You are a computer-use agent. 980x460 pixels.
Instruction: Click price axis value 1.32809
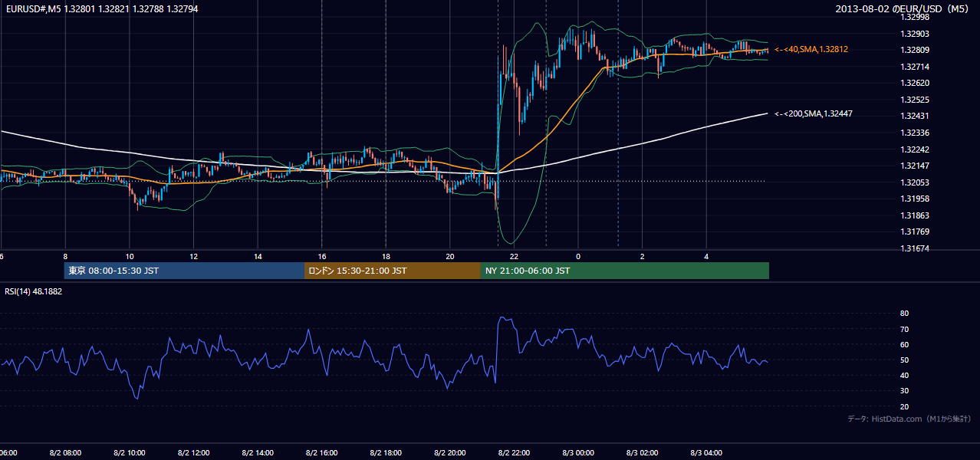[914, 50]
